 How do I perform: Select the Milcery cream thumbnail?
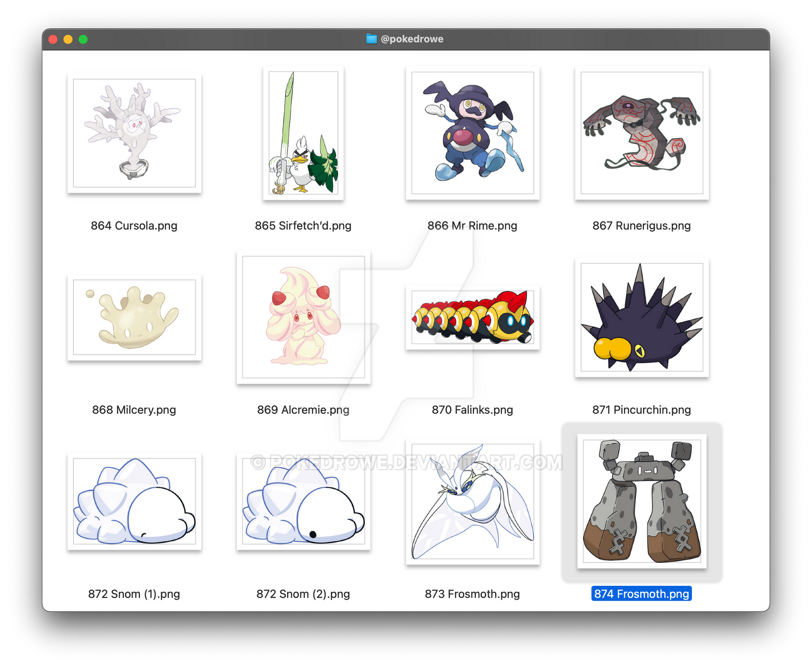click(x=134, y=317)
